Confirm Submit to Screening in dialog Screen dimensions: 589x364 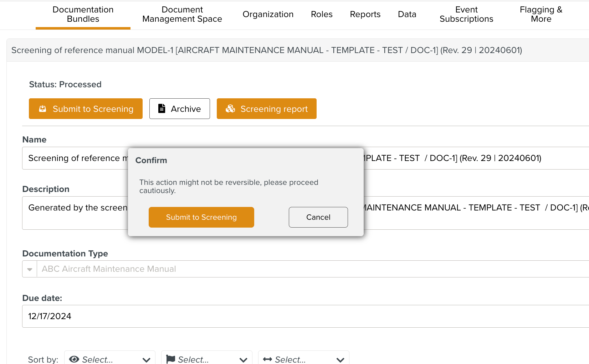tap(201, 217)
